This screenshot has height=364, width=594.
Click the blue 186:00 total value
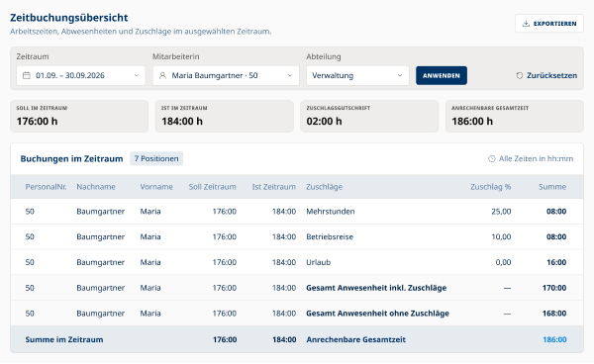554,340
